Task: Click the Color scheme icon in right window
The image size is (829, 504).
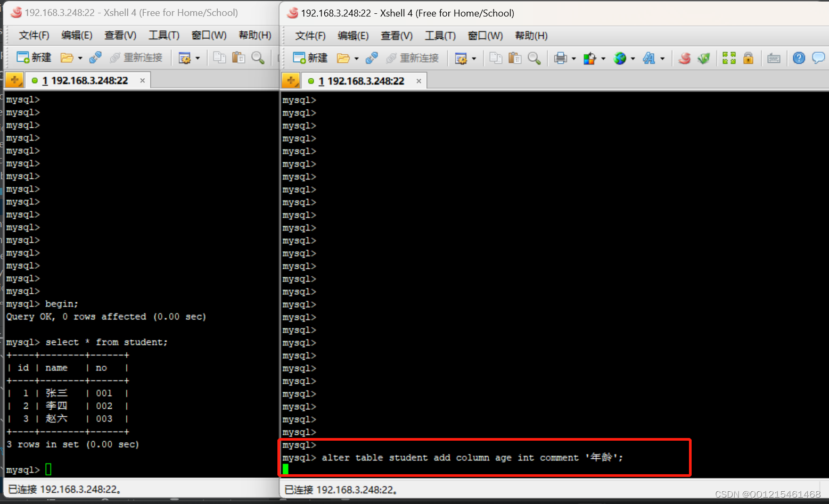Action: [589, 58]
